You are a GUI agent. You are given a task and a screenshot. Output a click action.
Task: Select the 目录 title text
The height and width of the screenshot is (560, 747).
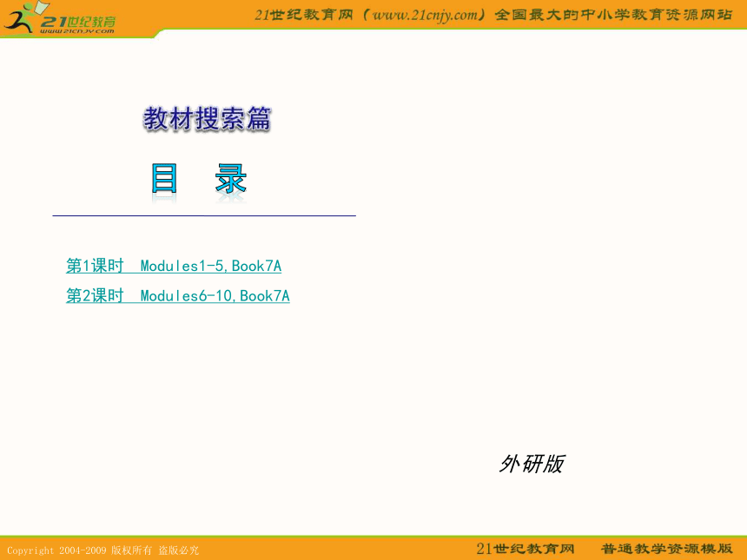(199, 179)
